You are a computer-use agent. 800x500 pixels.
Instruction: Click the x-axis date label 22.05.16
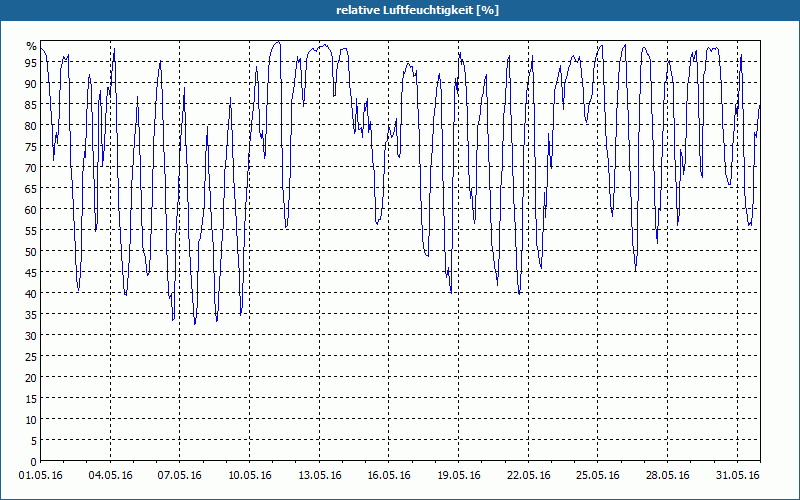tap(528, 475)
